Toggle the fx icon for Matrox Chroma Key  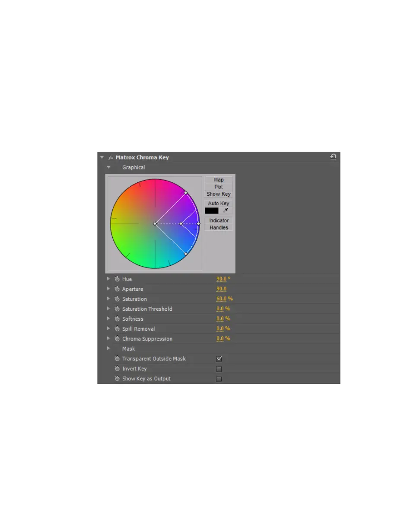pos(111,158)
